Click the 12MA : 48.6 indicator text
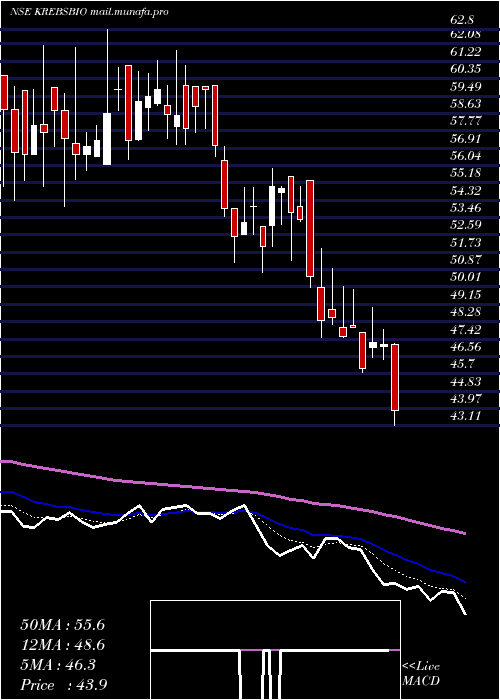Viewport: 500px width, 700px height. 62,646
